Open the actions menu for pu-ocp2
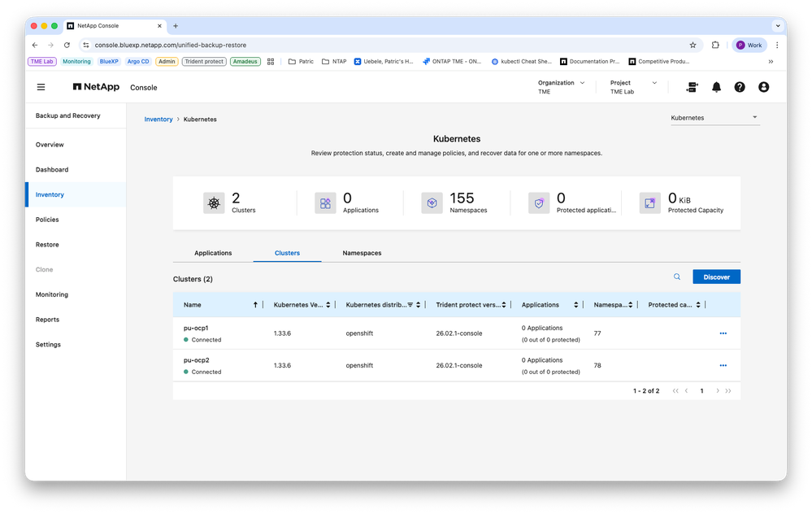 click(723, 365)
